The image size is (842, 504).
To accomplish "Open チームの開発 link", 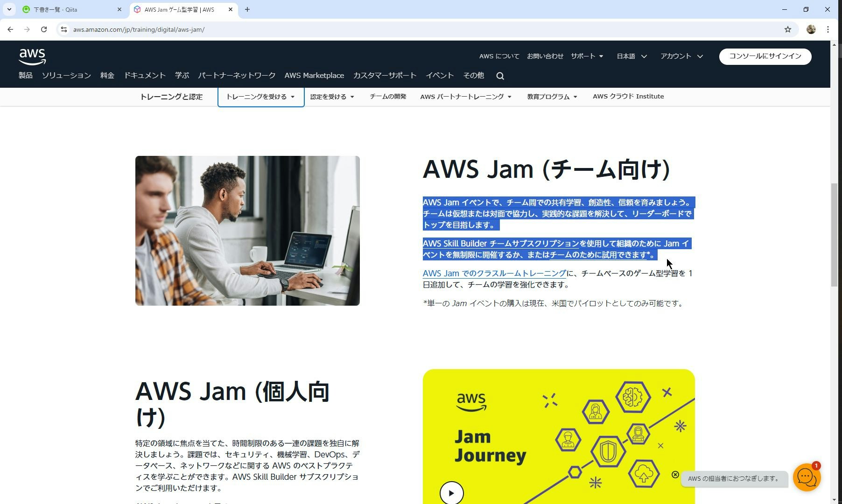I will tap(388, 97).
